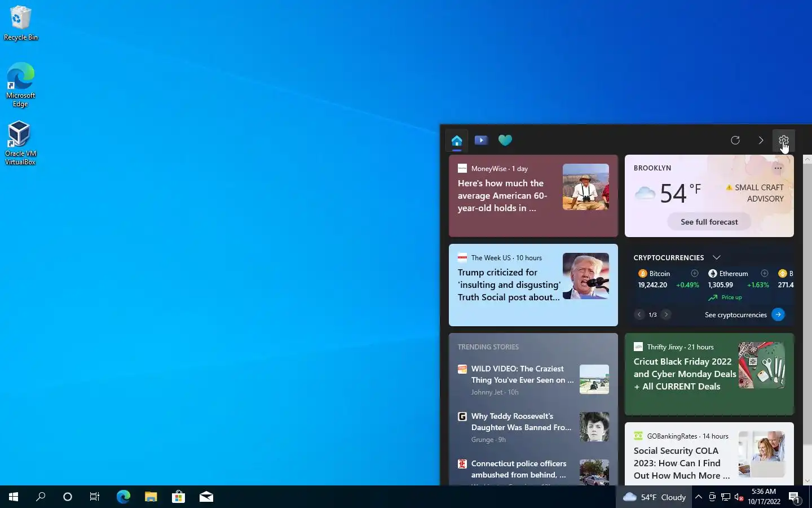This screenshot has height=508, width=812.
Task: Click the Teddy Roosevelt story thumbnail
Action: tap(594, 427)
